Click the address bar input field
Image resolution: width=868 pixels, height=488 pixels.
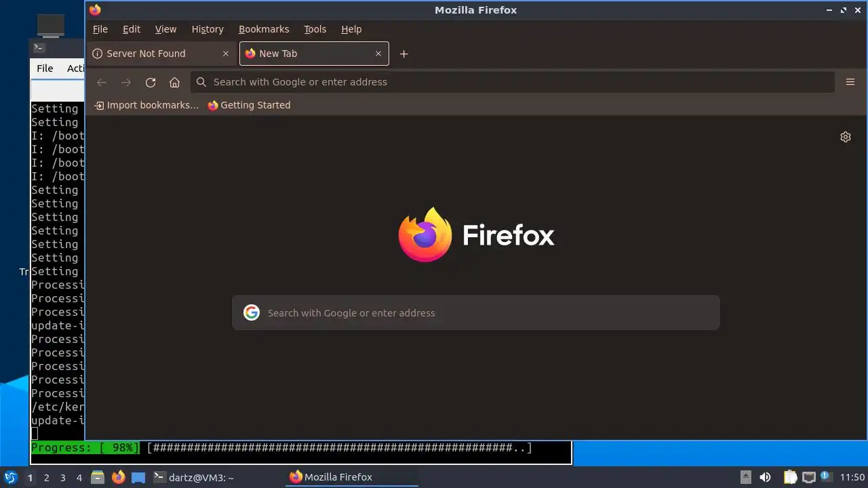tap(513, 82)
